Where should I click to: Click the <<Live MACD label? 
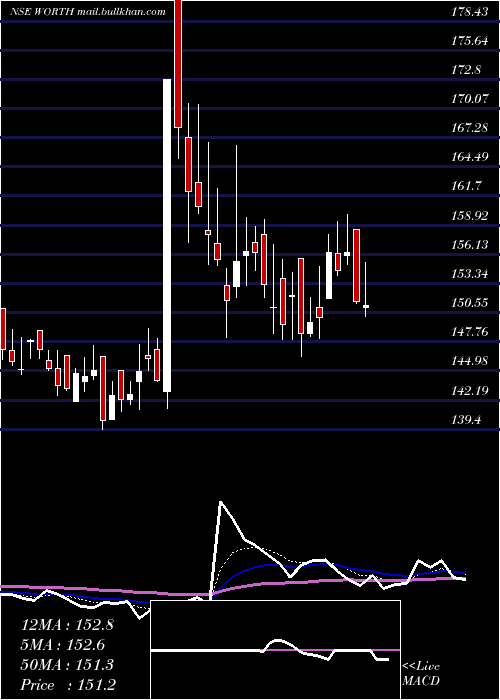(x=421, y=673)
